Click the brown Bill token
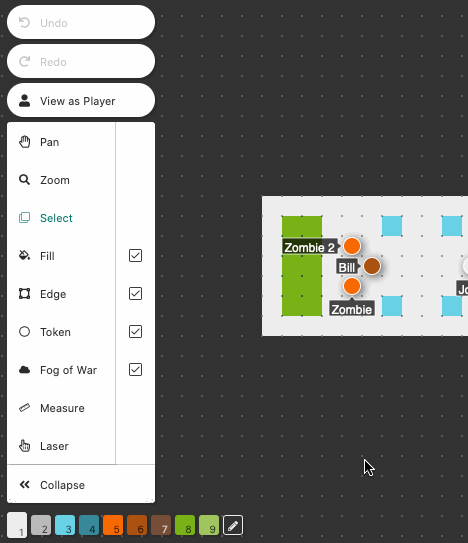This screenshot has height=543, width=468. [372, 266]
